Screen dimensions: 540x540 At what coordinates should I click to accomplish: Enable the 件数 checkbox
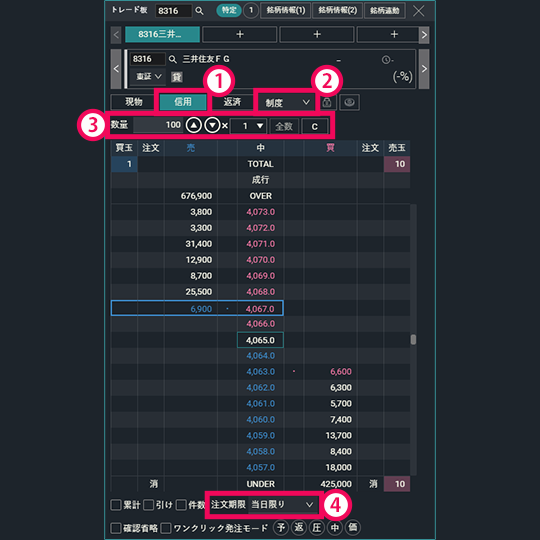[x=181, y=505]
